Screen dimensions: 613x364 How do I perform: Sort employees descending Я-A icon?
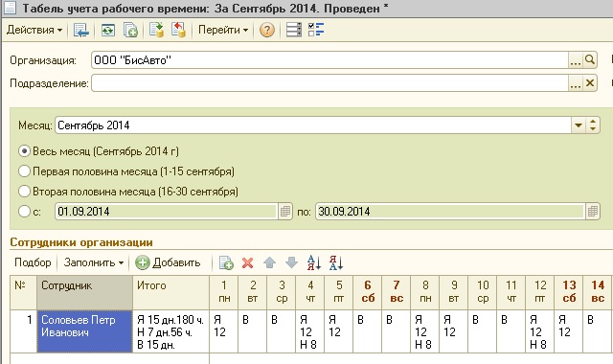(336, 262)
